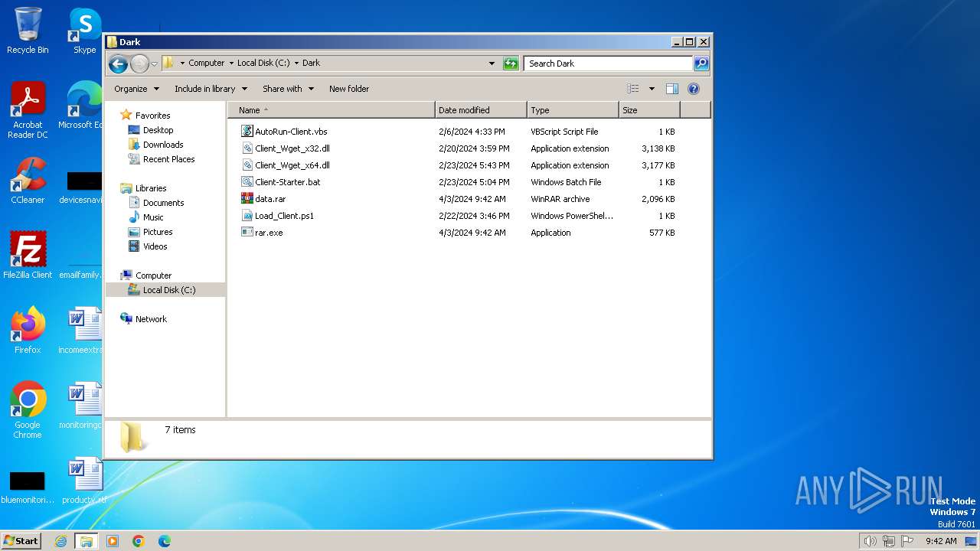Select the data.rar archive icon
This screenshot has height=551, width=980.
coord(247,199)
